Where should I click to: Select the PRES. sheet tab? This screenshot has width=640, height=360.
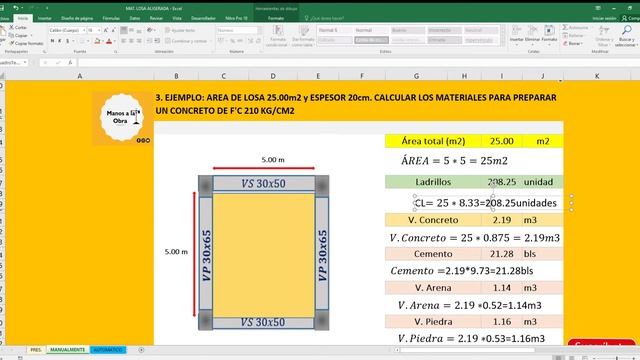pos(36,350)
